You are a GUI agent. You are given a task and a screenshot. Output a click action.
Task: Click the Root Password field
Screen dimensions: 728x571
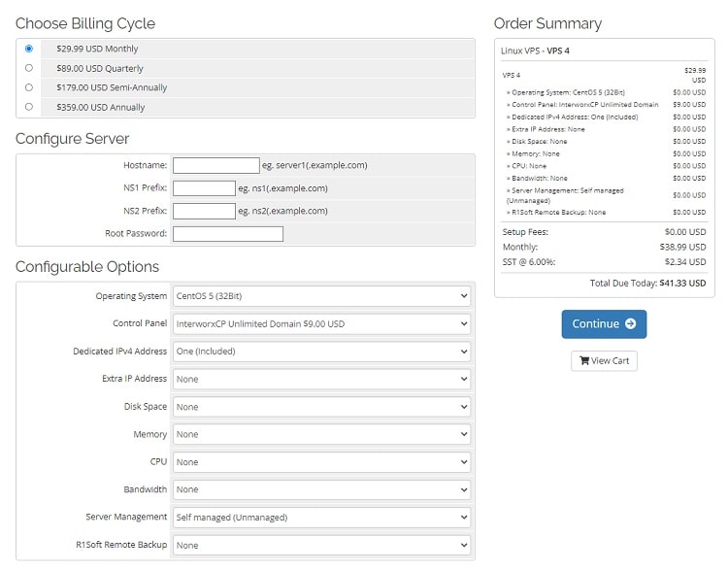228,234
